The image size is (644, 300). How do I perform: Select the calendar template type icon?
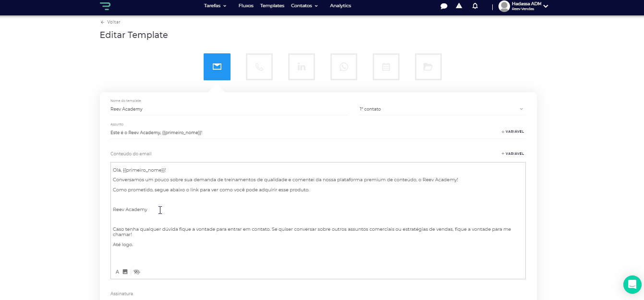click(386, 67)
